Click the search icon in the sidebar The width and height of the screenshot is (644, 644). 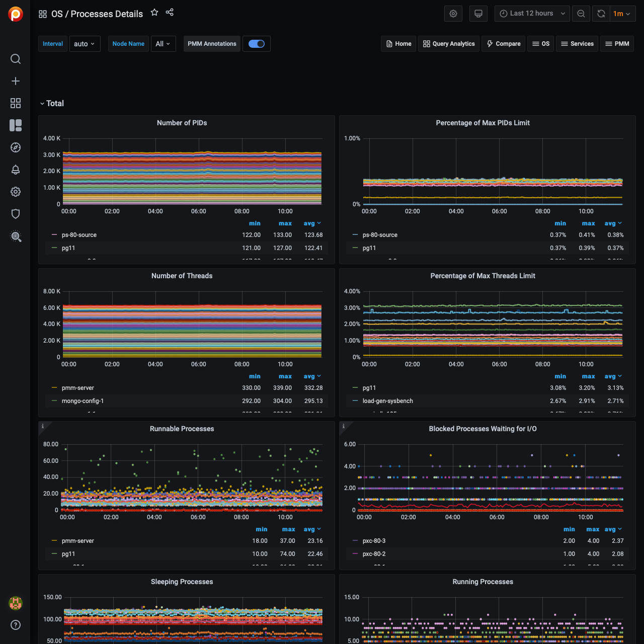click(16, 59)
